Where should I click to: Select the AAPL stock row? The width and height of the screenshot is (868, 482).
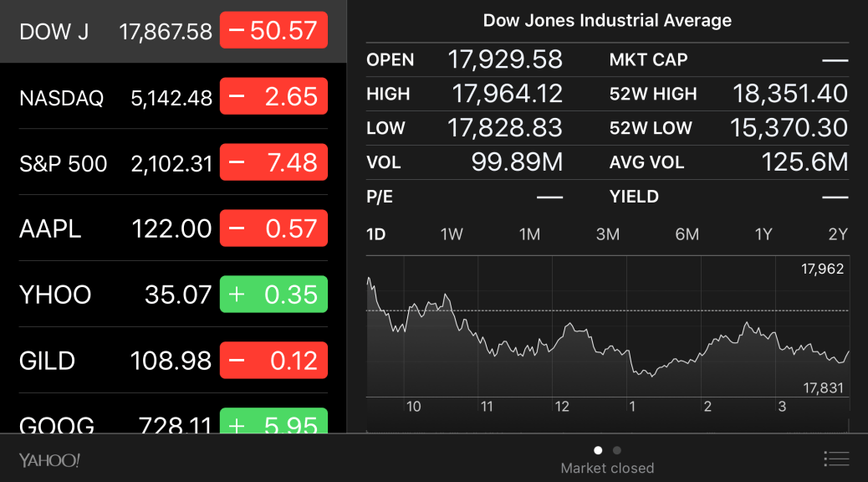pos(125,228)
